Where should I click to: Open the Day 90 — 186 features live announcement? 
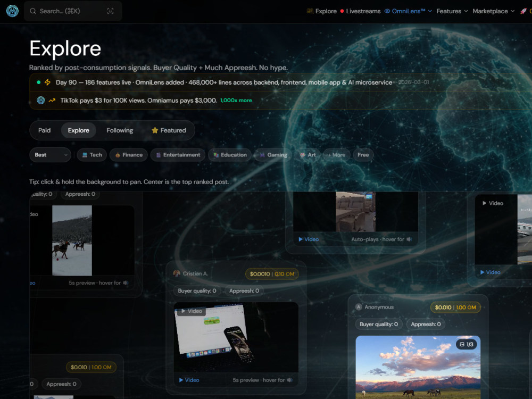(x=224, y=82)
